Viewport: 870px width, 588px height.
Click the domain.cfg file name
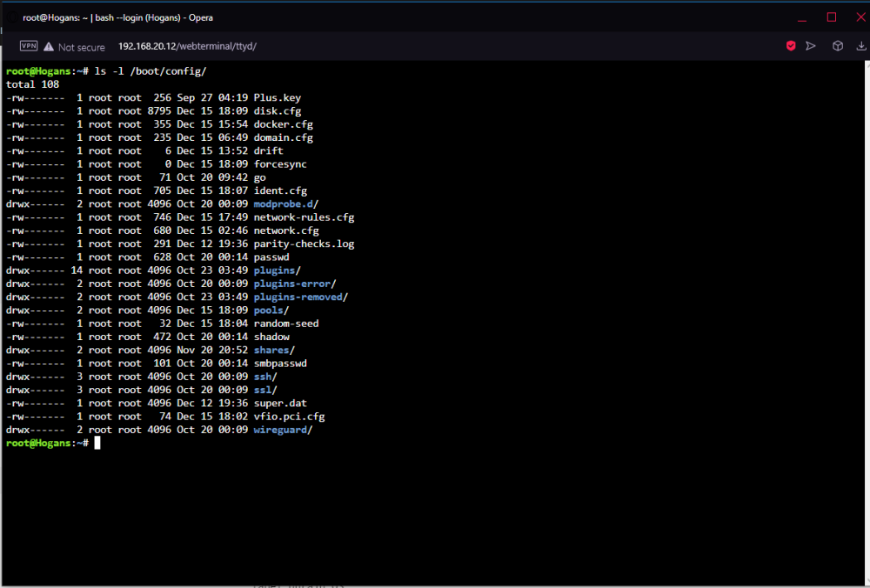284,137
